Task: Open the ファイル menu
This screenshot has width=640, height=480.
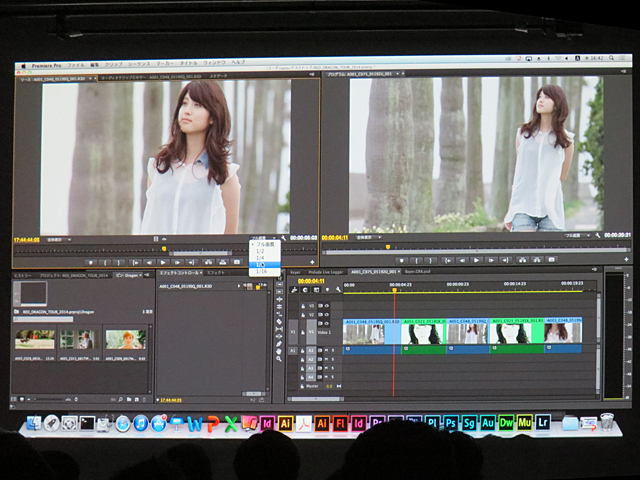Action: [76, 65]
